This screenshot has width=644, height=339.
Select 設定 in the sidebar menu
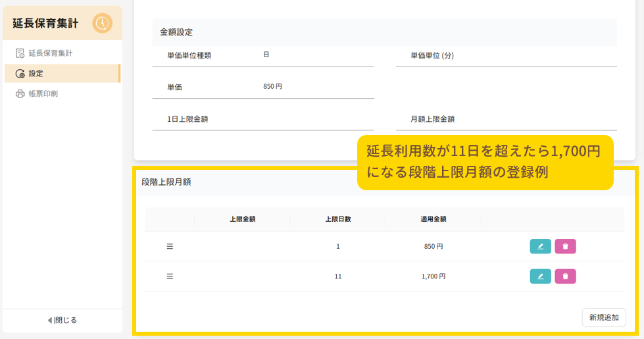(x=36, y=74)
